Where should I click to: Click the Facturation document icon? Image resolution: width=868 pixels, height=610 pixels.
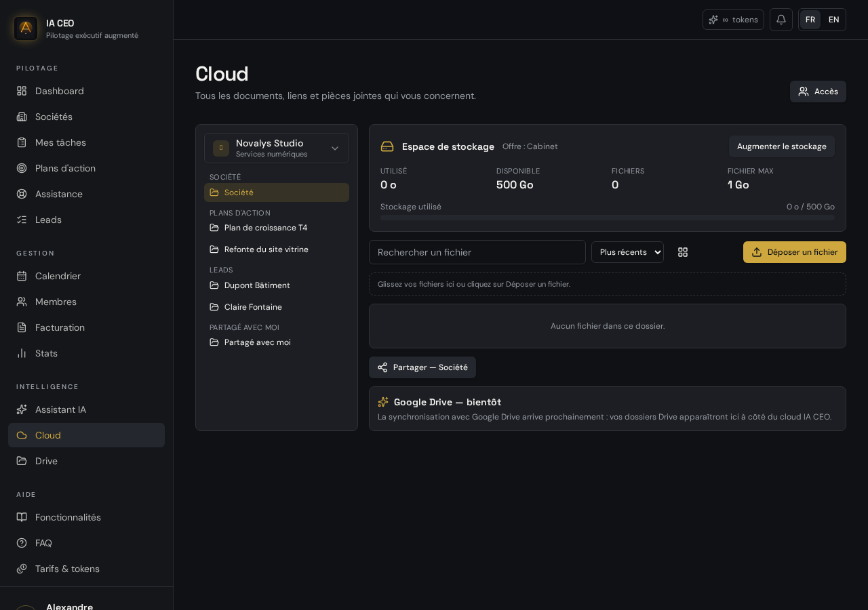(22, 327)
